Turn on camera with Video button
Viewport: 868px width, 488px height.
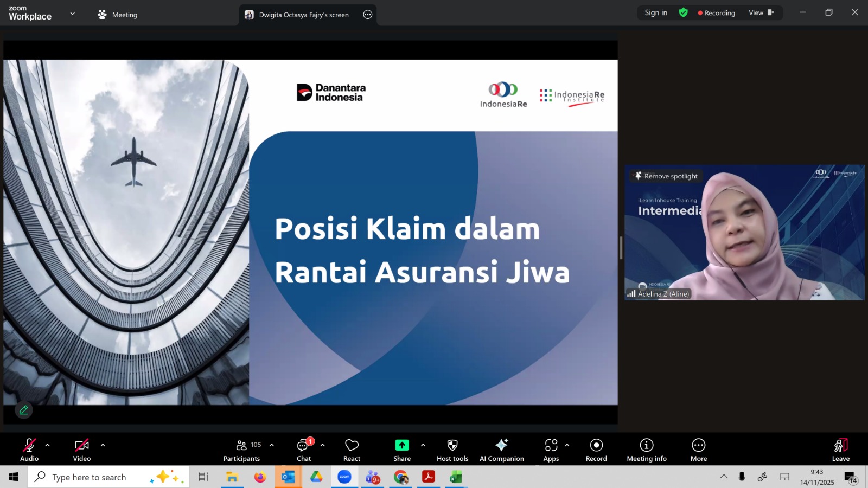tap(82, 450)
